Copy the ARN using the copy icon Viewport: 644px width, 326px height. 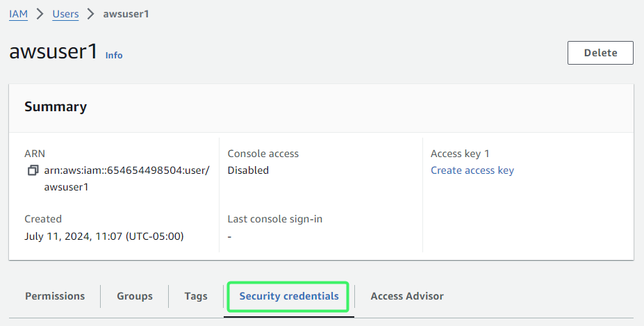pos(33,170)
